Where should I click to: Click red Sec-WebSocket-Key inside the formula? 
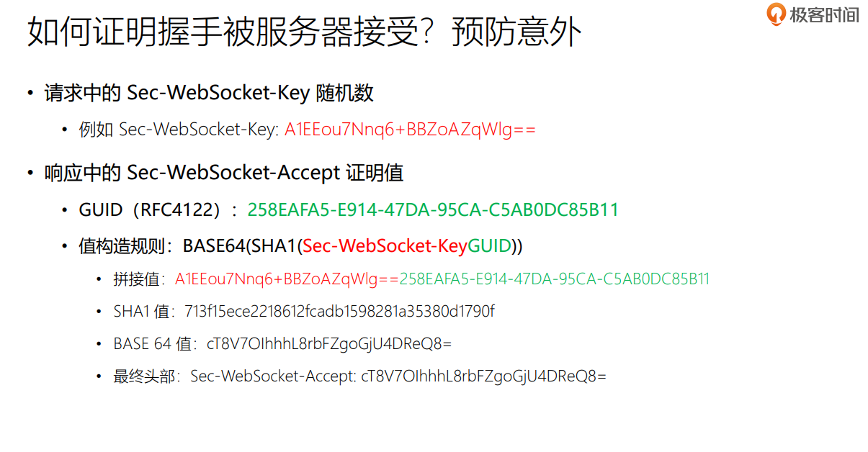(x=385, y=246)
